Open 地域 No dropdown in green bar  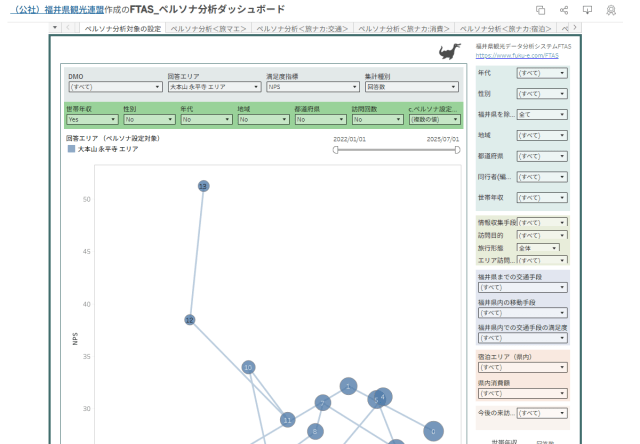[264, 120]
